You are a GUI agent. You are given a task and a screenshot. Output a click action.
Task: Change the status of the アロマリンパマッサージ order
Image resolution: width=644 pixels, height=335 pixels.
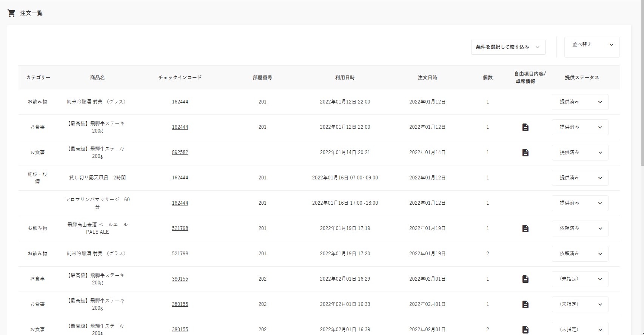click(580, 203)
